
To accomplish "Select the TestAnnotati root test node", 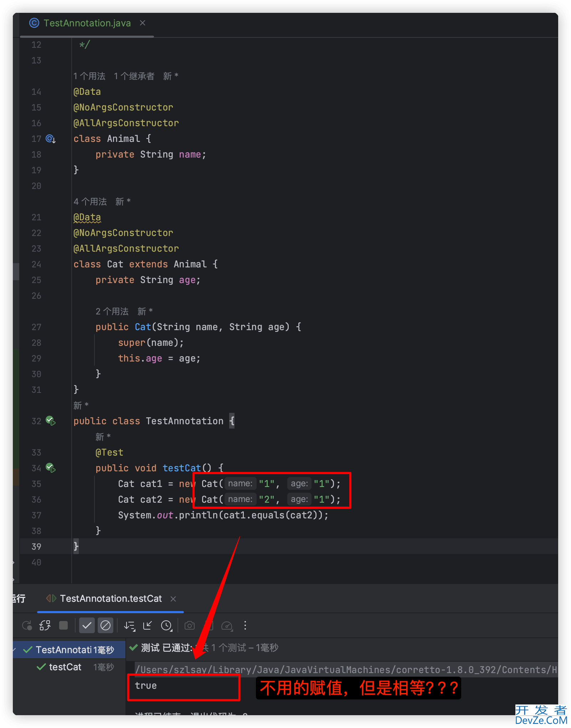I will click(x=69, y=650).
